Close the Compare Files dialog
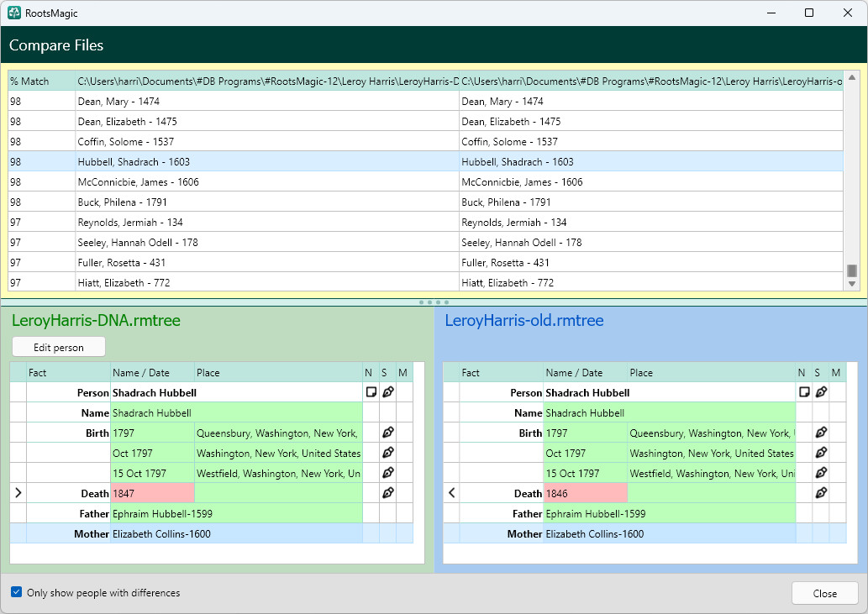The height and width of the screenshot is (614, 868). 825,594
